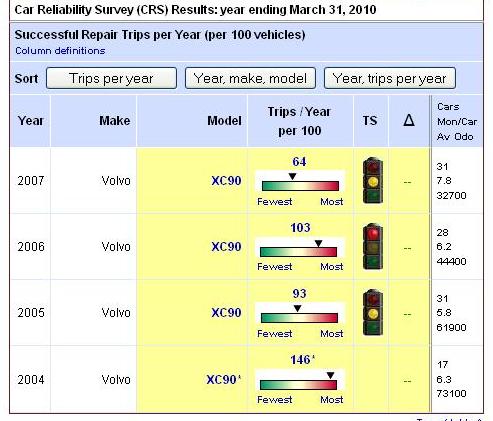
Task: Click the traffic light icon for 2007 XC90
Action: click(x=373, y=181)
